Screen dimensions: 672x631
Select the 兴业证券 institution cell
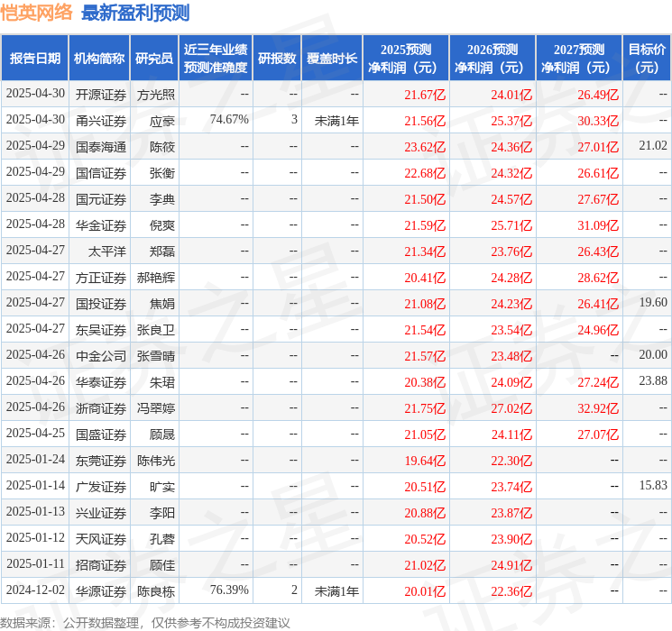click(101, 513)
